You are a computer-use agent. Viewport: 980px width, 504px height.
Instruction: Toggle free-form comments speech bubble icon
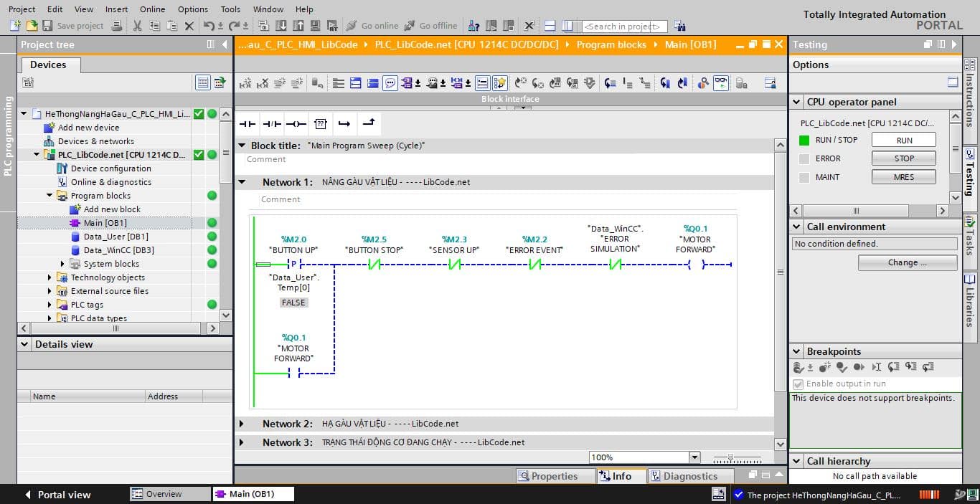390,83
